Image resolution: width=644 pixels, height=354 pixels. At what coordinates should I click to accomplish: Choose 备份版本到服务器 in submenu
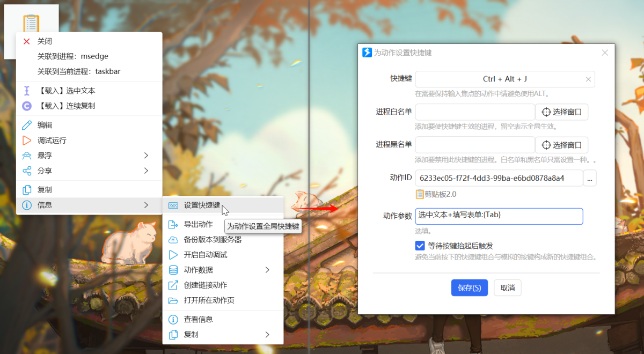tap(223, 239)
